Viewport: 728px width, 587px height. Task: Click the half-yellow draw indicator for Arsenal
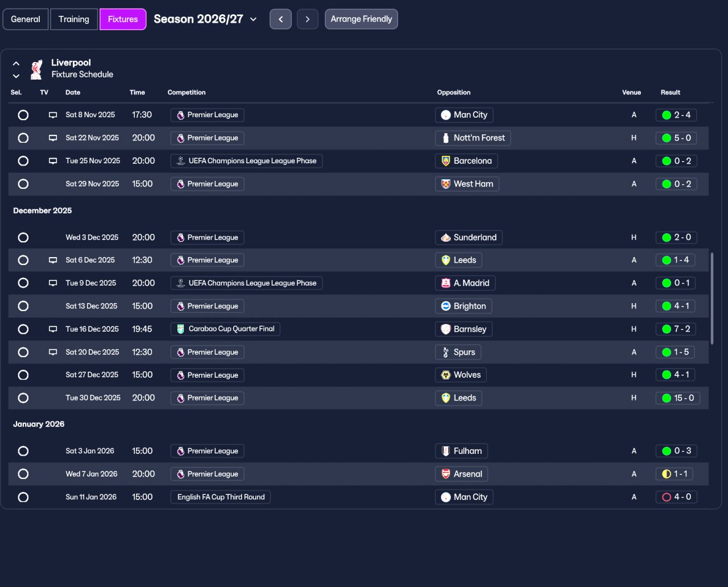coord(667,474)
